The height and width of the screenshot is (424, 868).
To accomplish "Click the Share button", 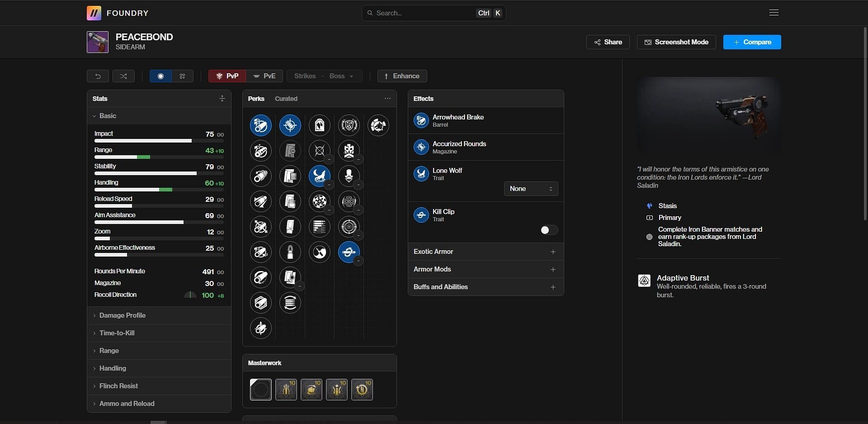I will (608, 42).
